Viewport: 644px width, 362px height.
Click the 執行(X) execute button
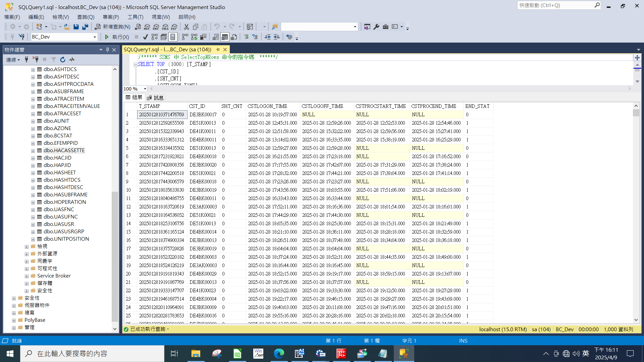[x=116, y=37]
